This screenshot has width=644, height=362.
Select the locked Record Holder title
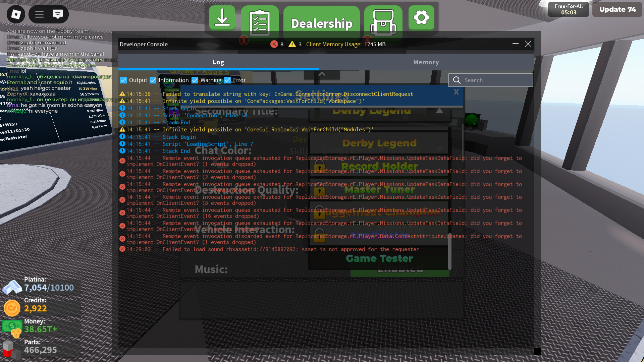(379, 166)
